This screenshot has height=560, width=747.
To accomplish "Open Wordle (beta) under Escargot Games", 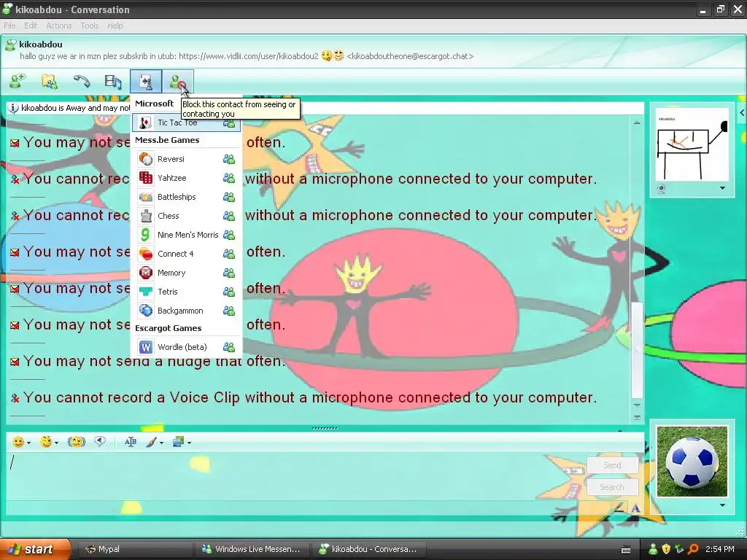I will (186, 347).
